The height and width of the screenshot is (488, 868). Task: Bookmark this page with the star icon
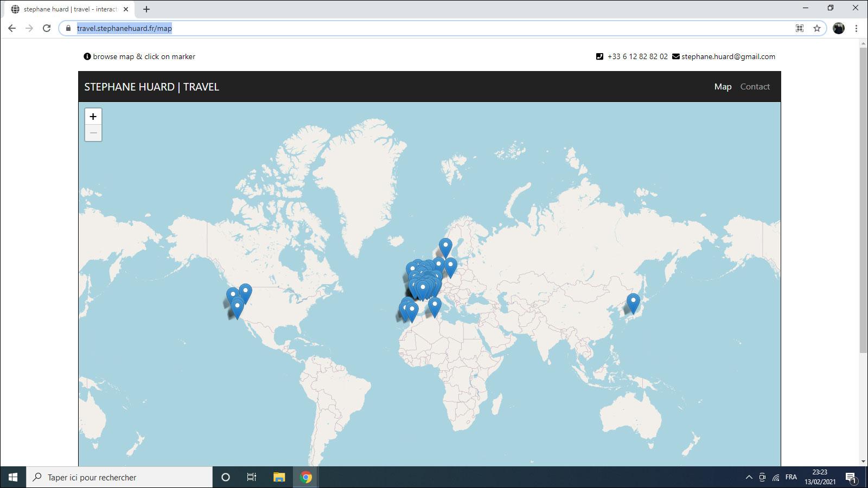point(817,28)
